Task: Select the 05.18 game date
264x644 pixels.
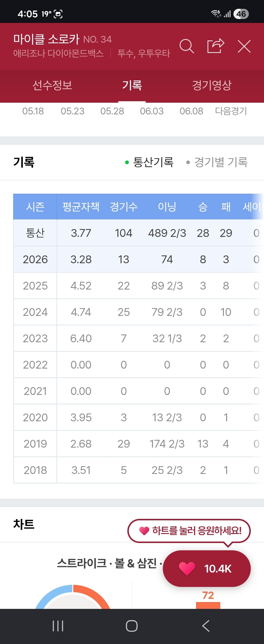Action: tap(33, 111)
